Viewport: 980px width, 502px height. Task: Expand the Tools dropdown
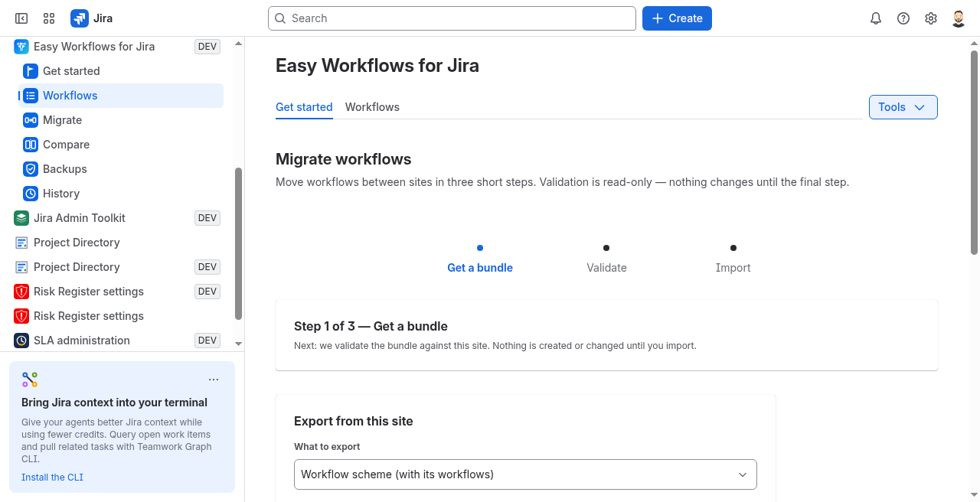[903, 107]
